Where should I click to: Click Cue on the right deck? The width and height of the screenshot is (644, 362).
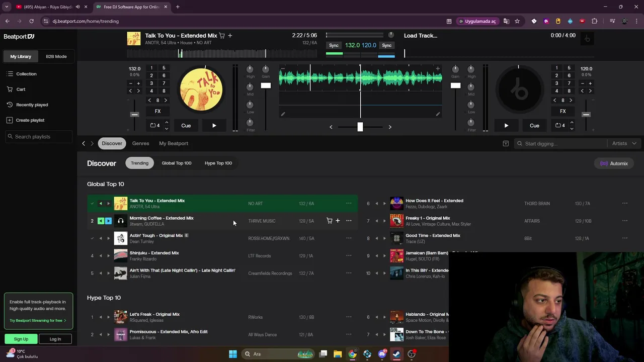[534, 126]
